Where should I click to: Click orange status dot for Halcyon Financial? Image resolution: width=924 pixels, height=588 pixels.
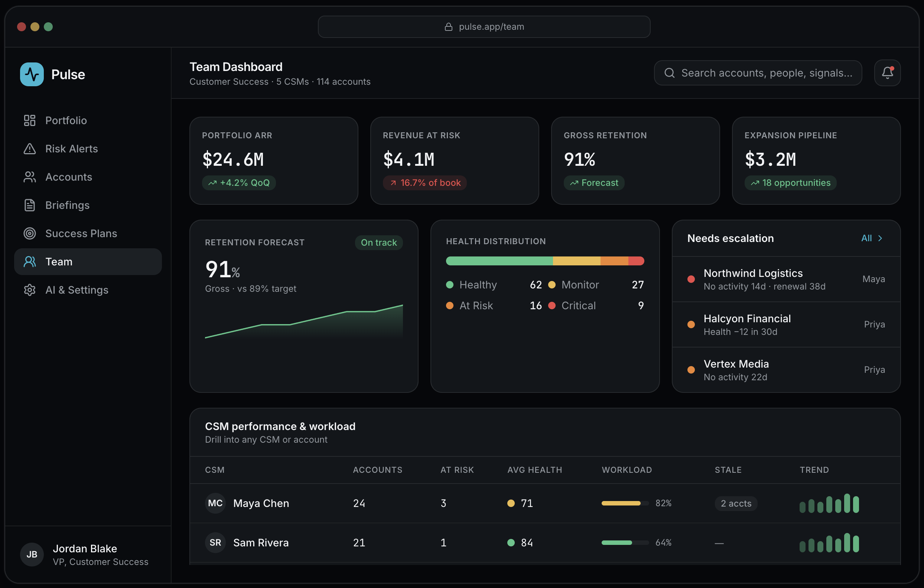[691, 324]
